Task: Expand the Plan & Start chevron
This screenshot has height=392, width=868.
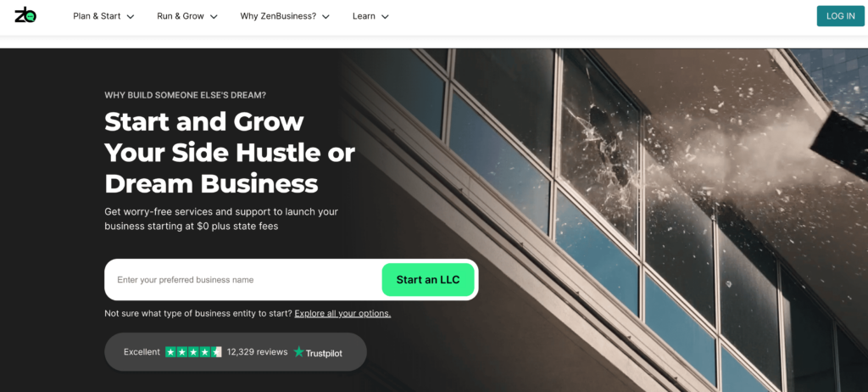Action: [131, 17]
